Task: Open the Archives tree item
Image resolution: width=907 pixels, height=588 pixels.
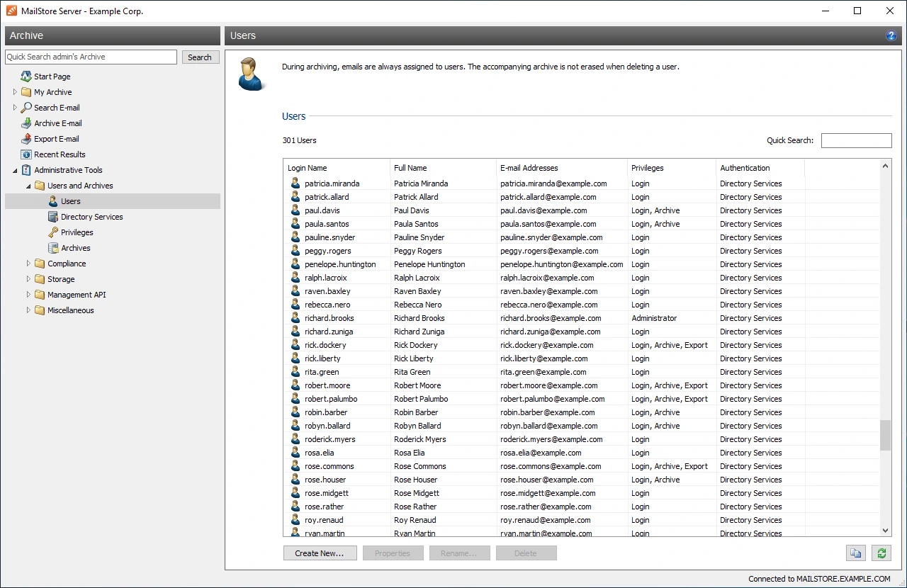Action: [75, 248]
